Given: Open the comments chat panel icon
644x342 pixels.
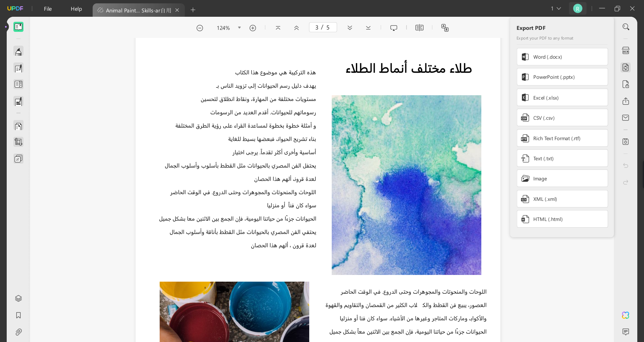Looking at the screenshot, I should pos(626,332).
